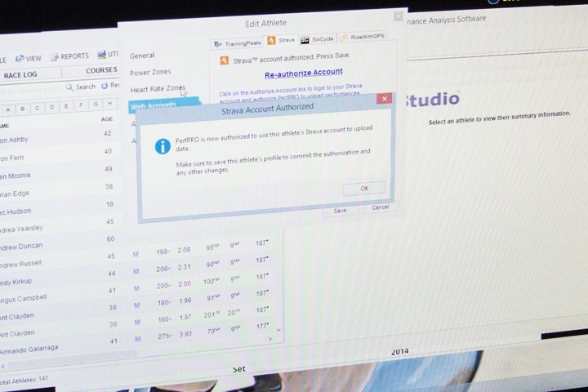Sort by the AGE column header
The image size is (588, 392).
point(106,119)
